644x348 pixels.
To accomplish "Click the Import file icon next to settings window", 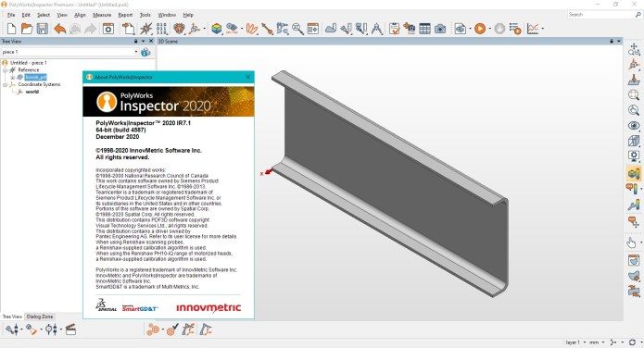I will pyautogui.click(x=128, y=29).
